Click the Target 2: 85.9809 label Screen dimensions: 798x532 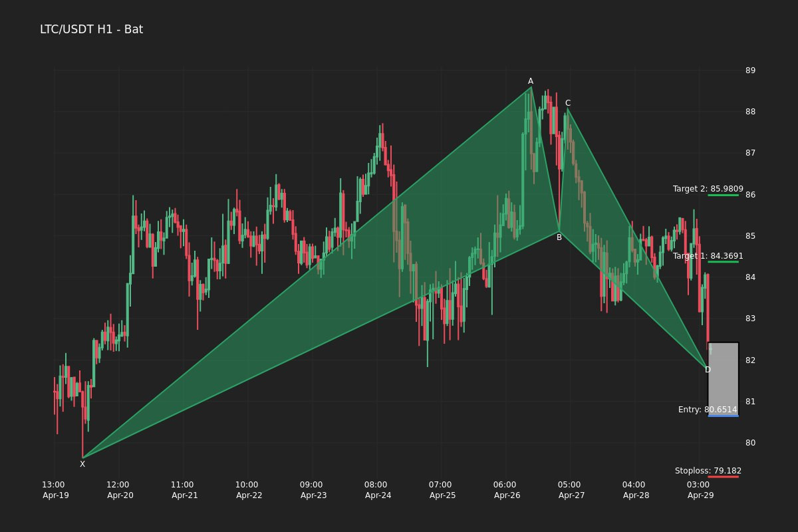(708, 189)
